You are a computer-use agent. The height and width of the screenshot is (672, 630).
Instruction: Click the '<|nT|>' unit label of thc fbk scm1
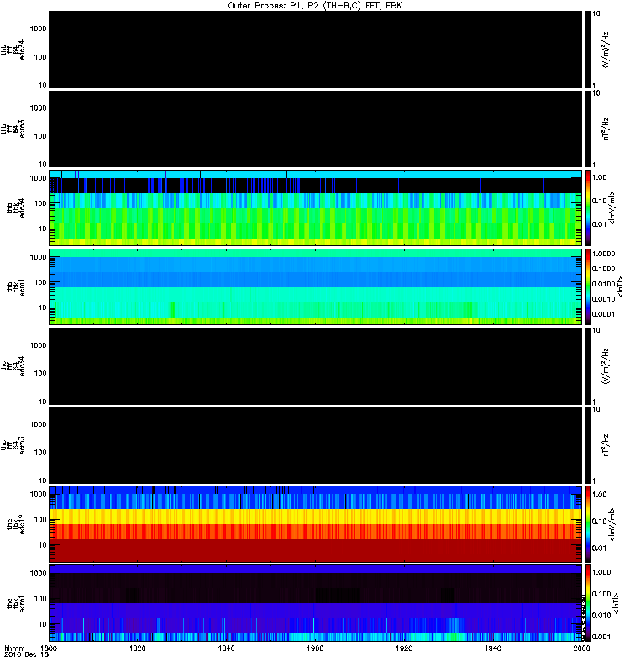click(x=617, y=603)
